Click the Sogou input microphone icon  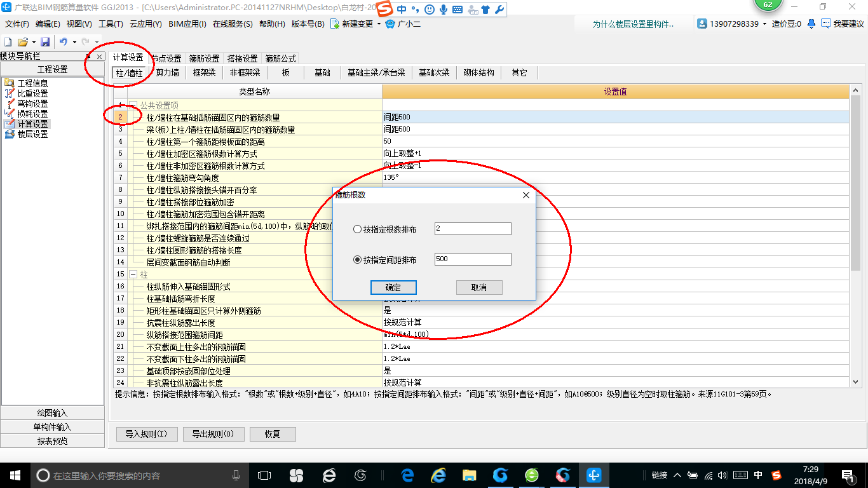(443, 10)
